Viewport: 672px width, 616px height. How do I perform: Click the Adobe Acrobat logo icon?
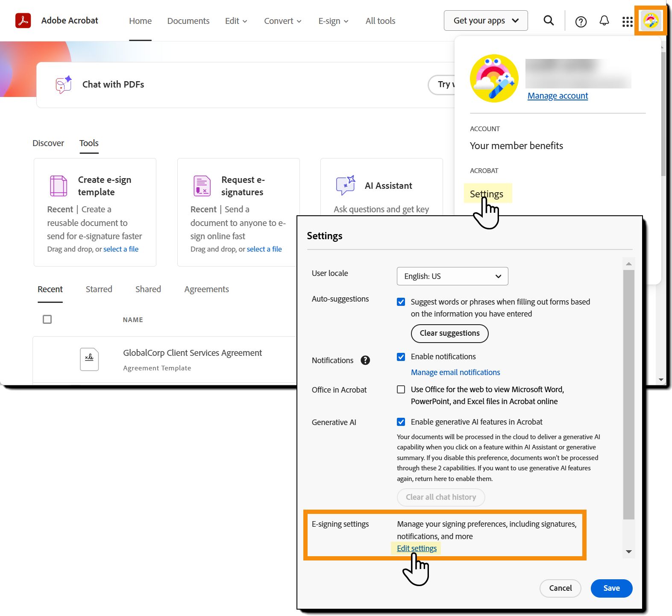click(23, 21)
